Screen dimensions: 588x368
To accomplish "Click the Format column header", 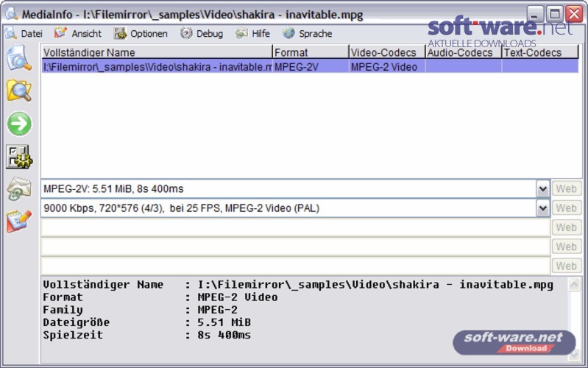I will (x=311, y=52).
